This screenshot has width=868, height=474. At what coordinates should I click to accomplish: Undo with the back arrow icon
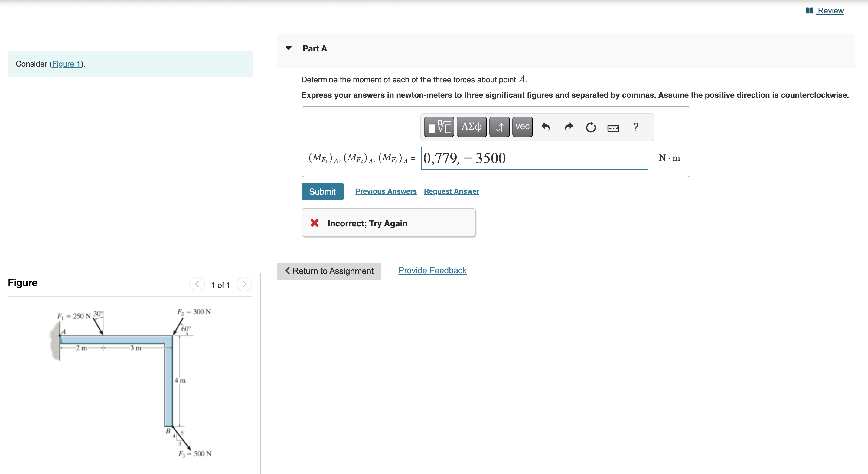coord(546,127)
